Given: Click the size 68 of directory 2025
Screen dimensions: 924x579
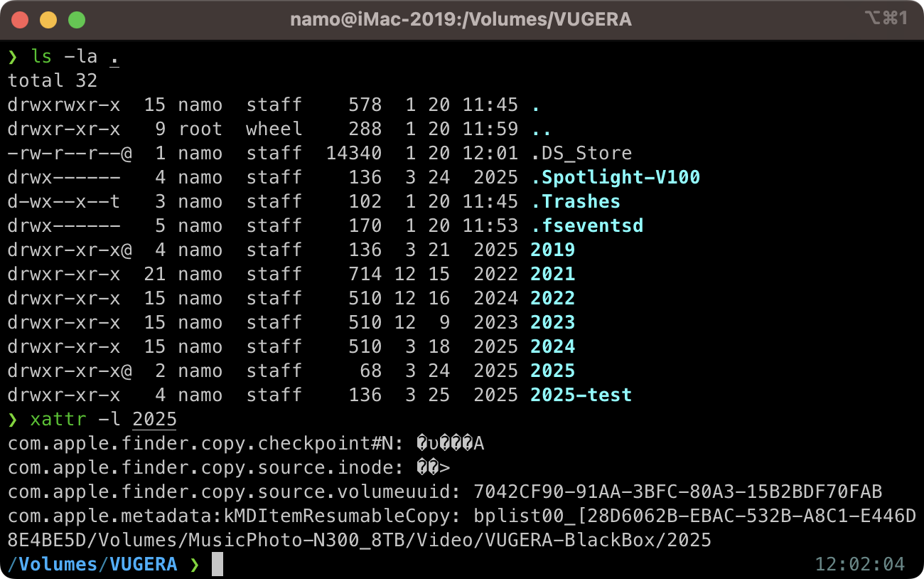Looking at the screenshot, I should click(370, 371).
